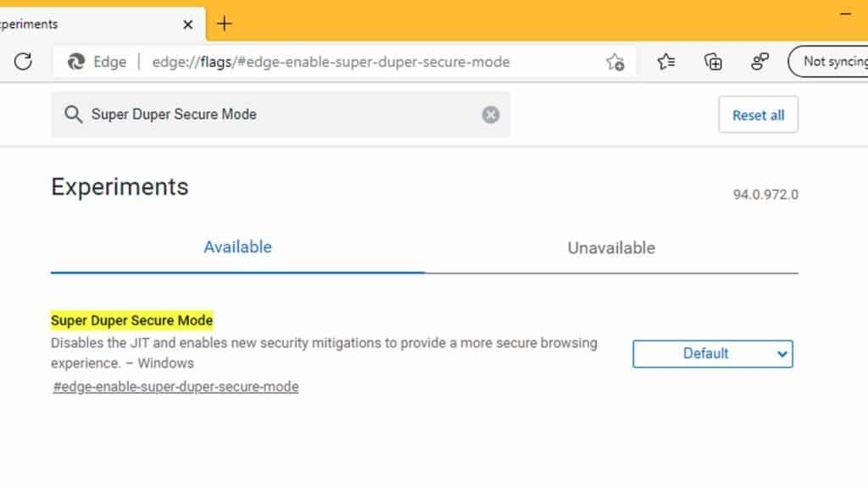Click the edge://flags address bar URL
This screenshot has height=488, width=868.
tap(331, 62)
